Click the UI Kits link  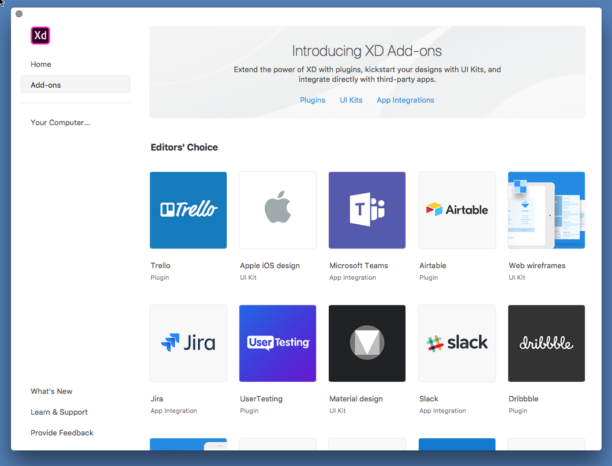click(351, 100)
